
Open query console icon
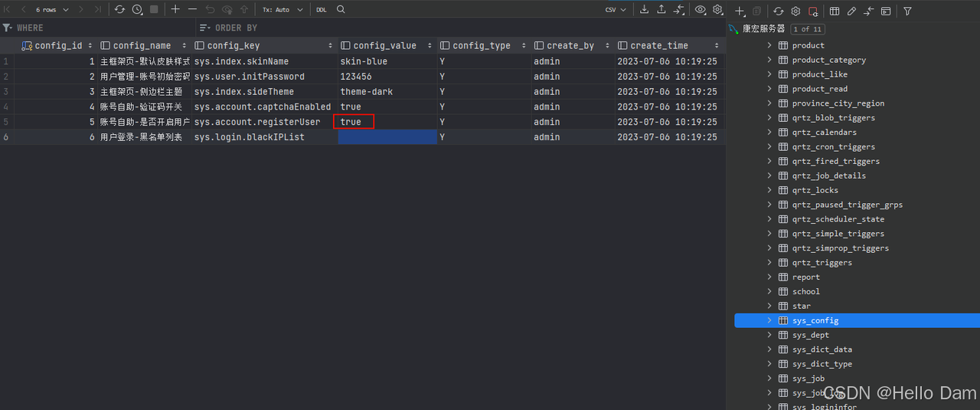(x=886, y=11)
